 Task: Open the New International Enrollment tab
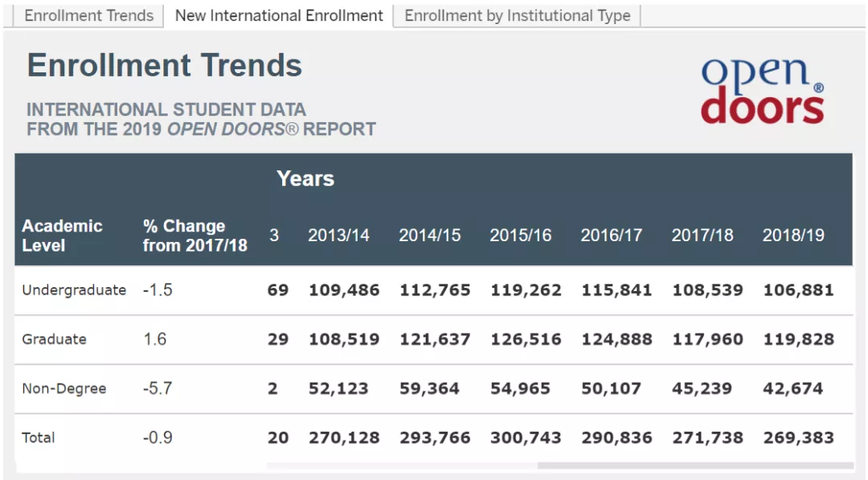pyautogui.click(x=279, y=15)
